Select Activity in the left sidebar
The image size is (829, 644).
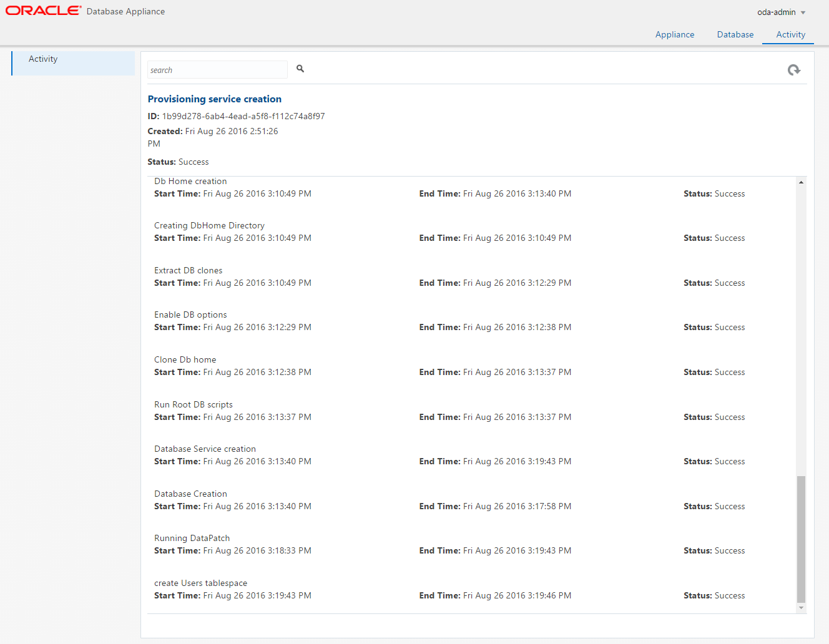coord(74,63)
